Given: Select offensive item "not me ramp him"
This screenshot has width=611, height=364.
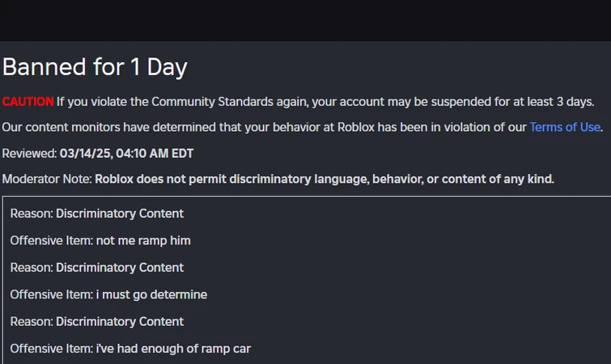Looking at the screenshot, I should pos(143,240).
